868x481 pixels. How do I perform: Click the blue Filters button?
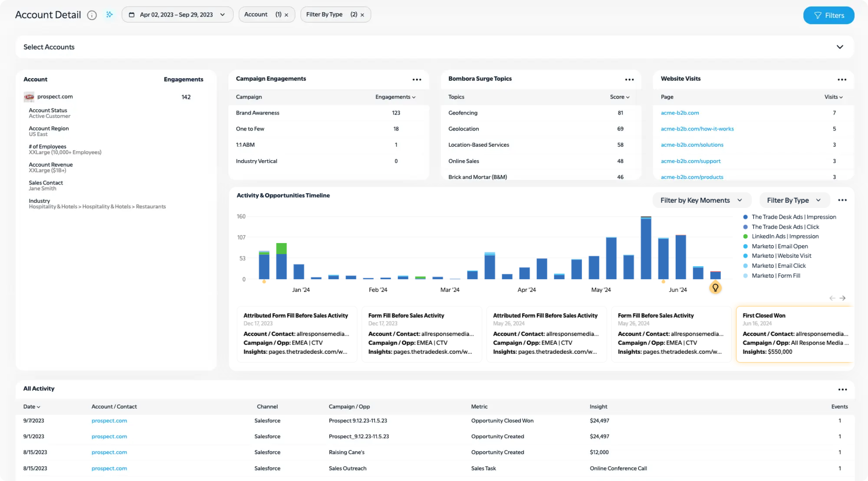(829, 15)
